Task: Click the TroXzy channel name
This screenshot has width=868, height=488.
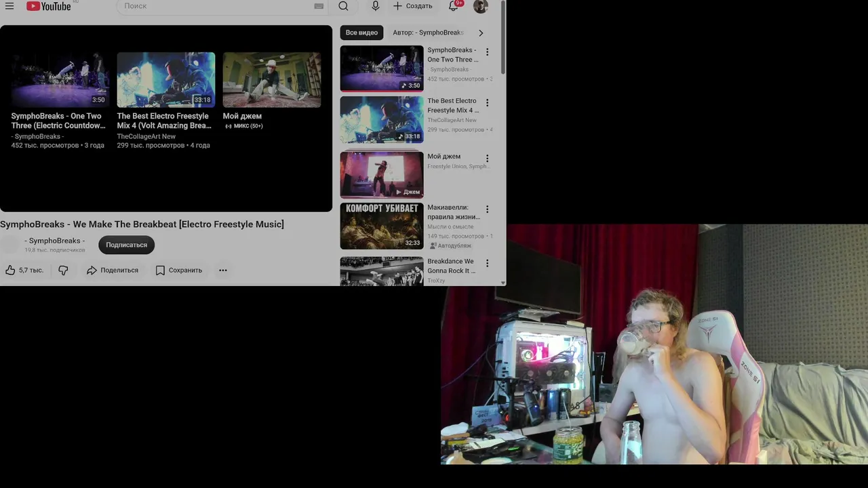Action: (436, 281)
